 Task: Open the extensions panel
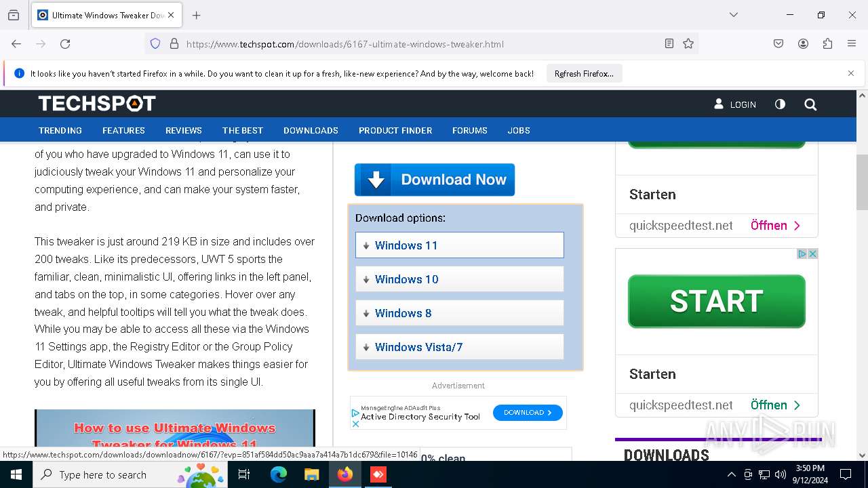827,44
